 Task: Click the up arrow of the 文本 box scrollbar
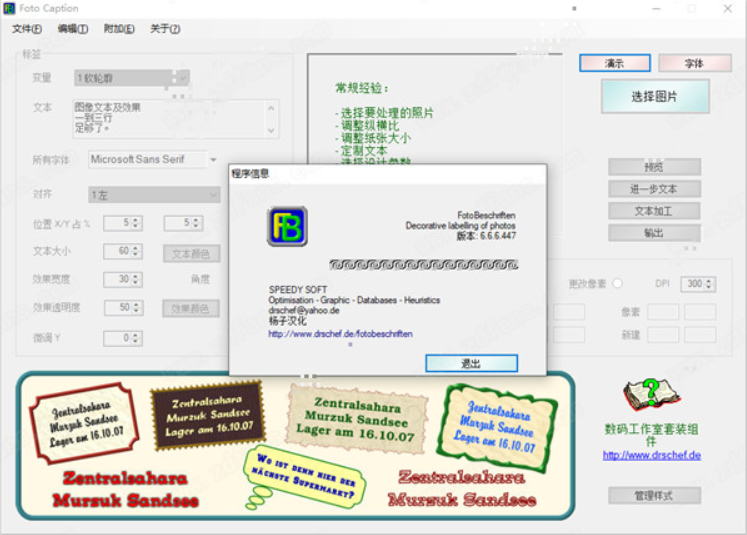point(271,108)
